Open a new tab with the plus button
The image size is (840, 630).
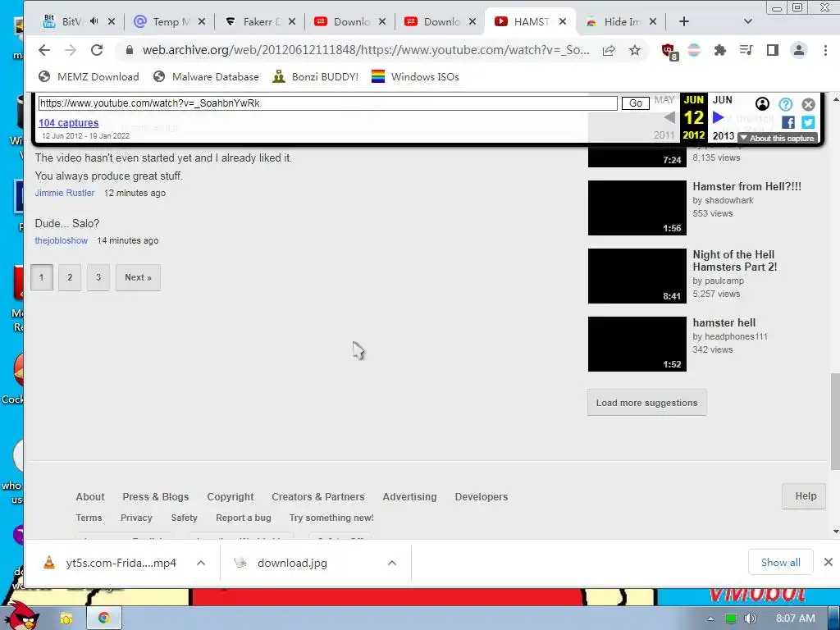(x=684, y=21)
